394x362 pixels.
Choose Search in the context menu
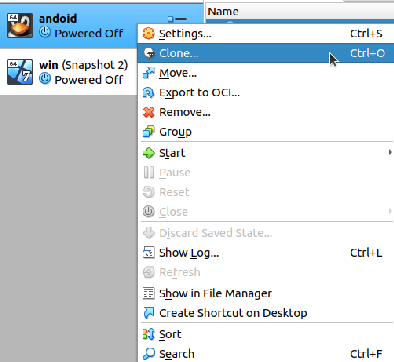(266, 353)
